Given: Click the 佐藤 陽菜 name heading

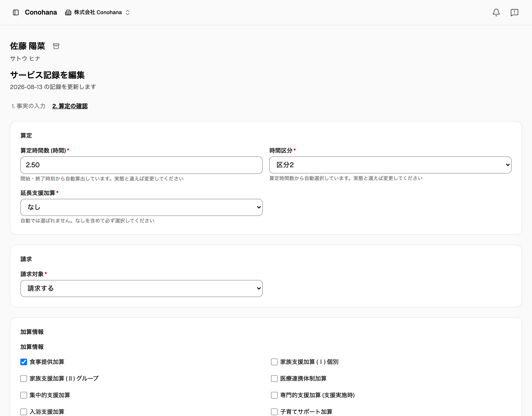Looking at the screenshot, I should pyautogui.click(x=27, y=46).
